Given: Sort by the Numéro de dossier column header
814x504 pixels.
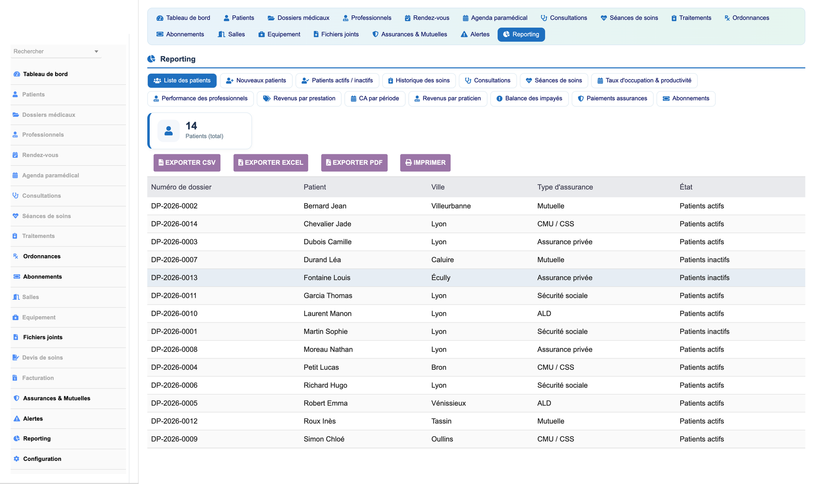Looking at the screenshot, I should point(181,187).
